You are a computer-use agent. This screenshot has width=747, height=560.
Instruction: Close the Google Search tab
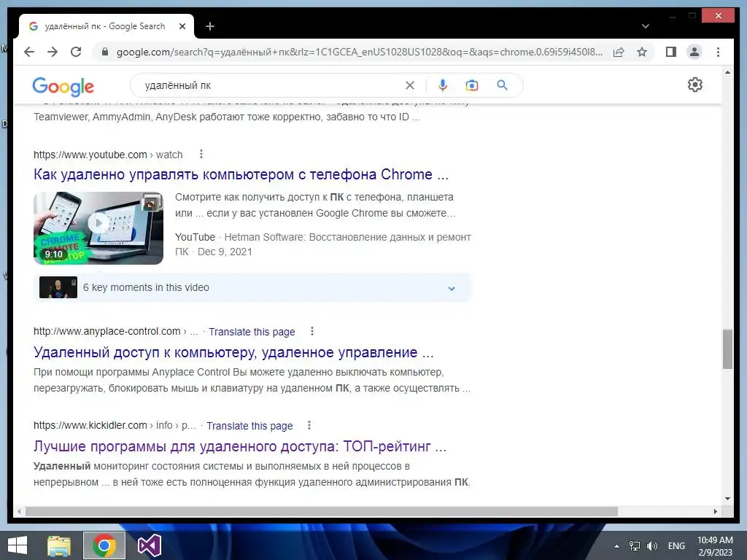[182, 26]
